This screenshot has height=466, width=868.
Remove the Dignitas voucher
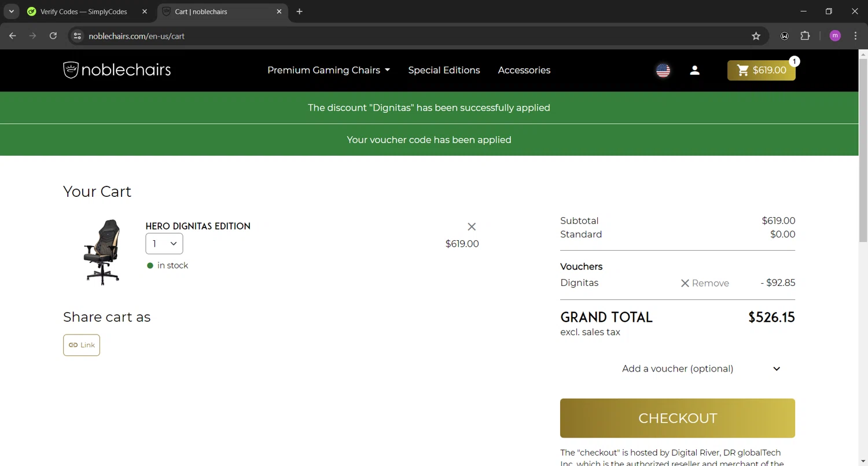705,283
